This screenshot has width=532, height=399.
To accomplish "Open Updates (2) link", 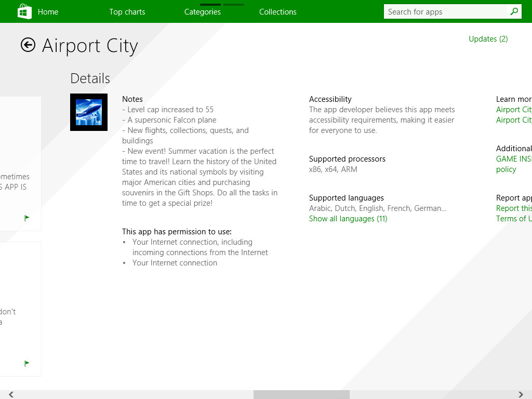I will tap(488, 39).
